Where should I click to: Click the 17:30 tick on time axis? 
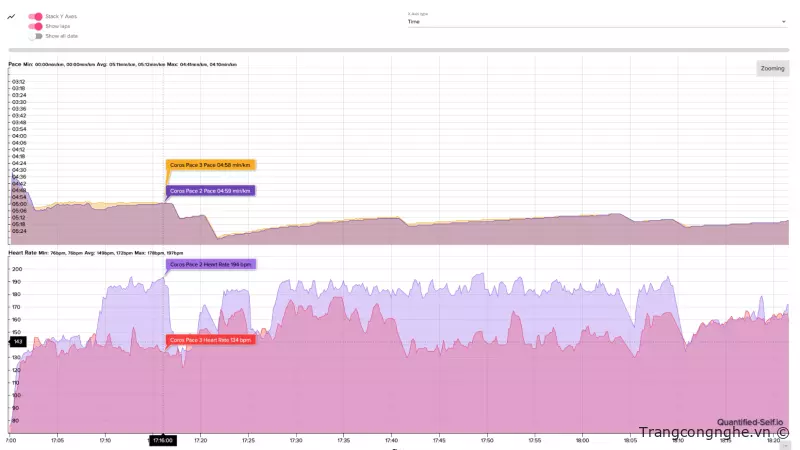coord(296,440)
